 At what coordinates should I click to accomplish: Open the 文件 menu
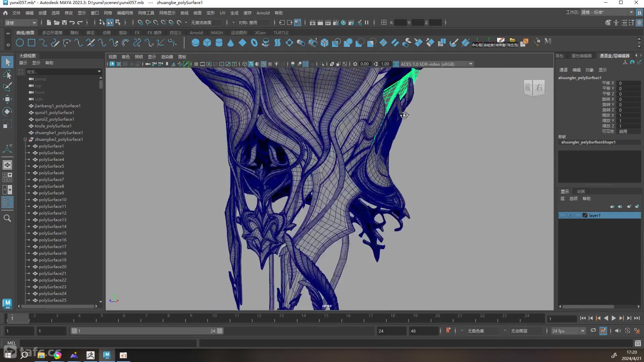(x=16, y=13)
